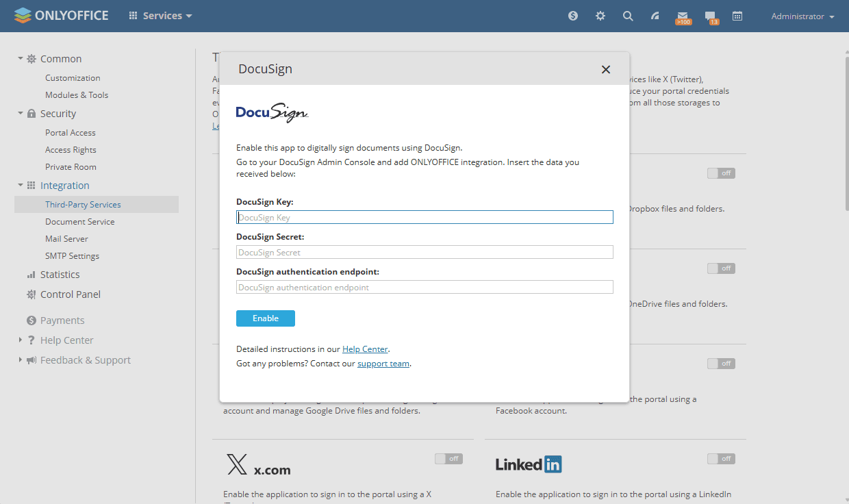
Task: Toggle the LinkedIn service switch
Action: (721, 459)
